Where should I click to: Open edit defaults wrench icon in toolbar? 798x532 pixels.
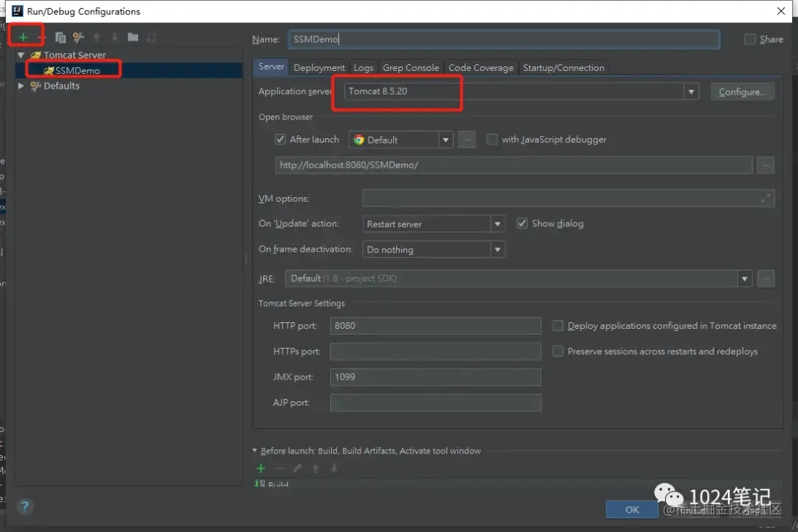click(78, 37)
